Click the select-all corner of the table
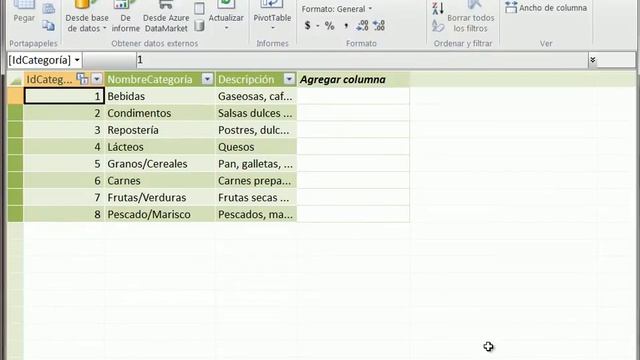640x360 pixels. click(x=16, y=80)
